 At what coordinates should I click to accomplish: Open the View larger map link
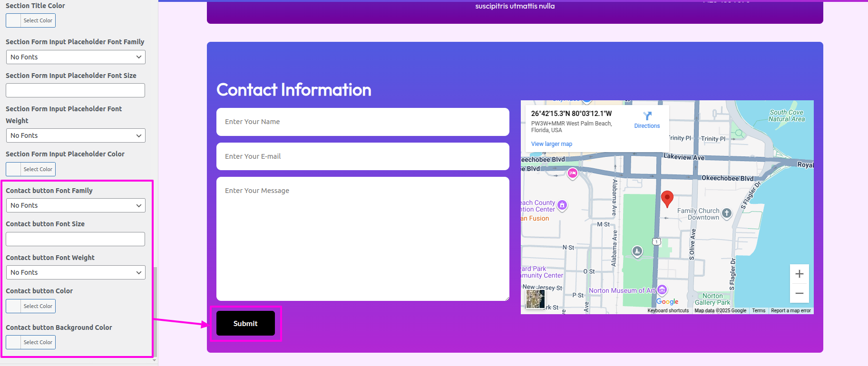point(551,144)
